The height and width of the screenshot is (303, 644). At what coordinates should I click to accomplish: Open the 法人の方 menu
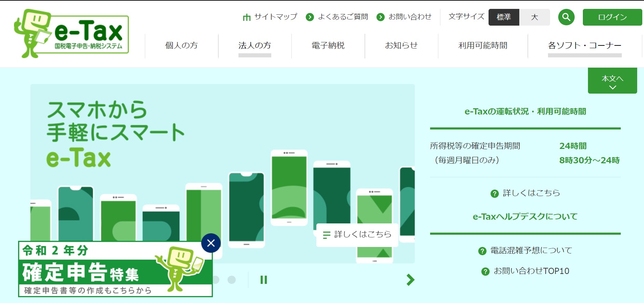(255, 45)
